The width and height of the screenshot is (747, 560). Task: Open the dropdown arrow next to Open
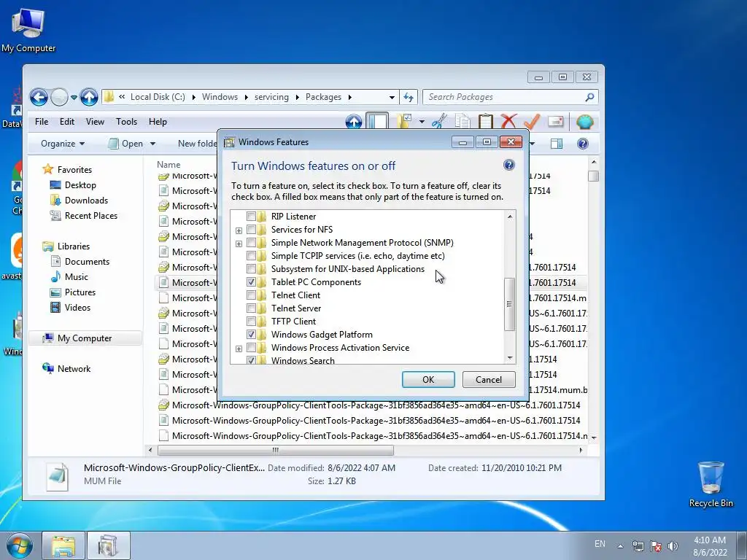(153, 144)
